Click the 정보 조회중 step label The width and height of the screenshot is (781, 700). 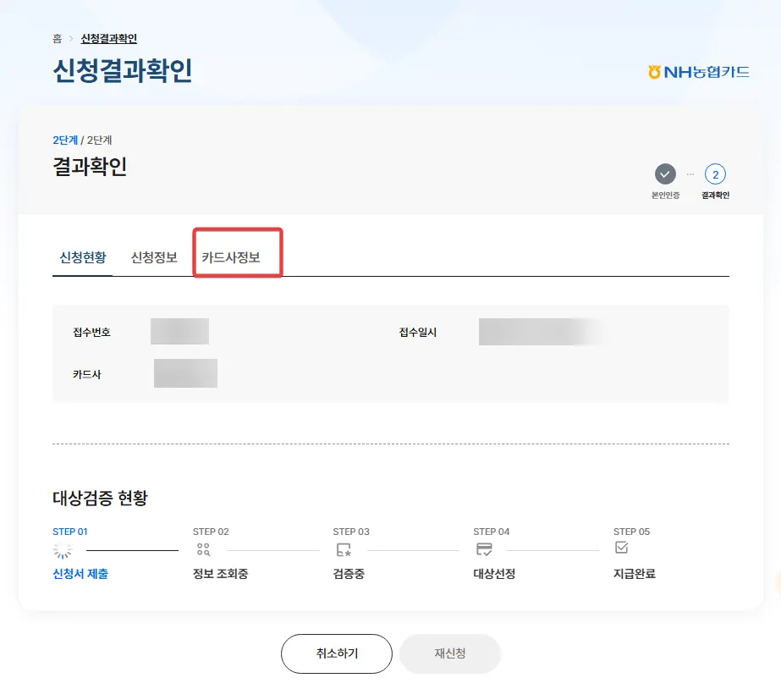click(x=220, y=573)
